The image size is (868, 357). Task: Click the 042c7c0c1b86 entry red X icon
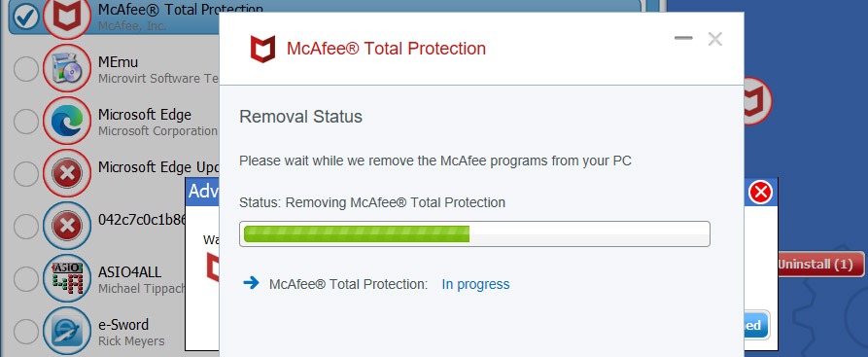[x=66, y=226]
